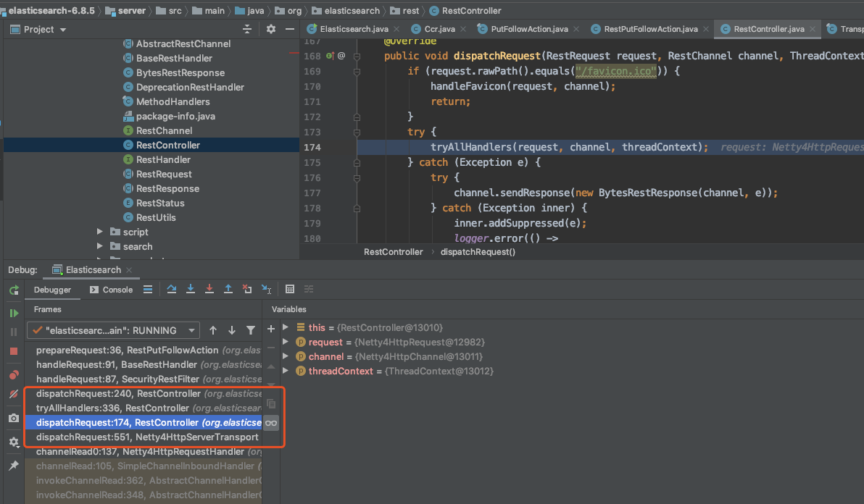
Task: Hide the Project panel with minus icon
Action: tap(290, 29)
